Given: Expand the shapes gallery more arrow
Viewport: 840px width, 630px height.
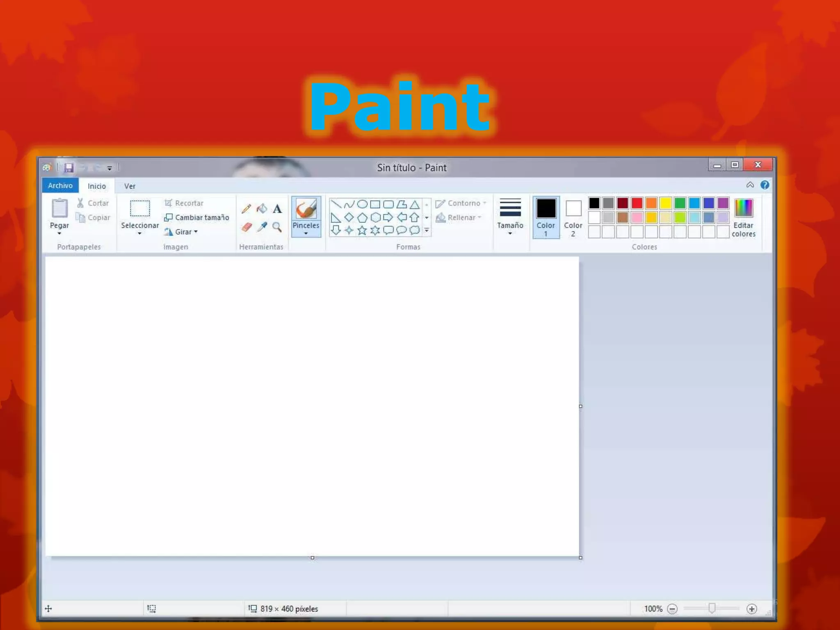Looking at the screenshot, I should (427, 231).
